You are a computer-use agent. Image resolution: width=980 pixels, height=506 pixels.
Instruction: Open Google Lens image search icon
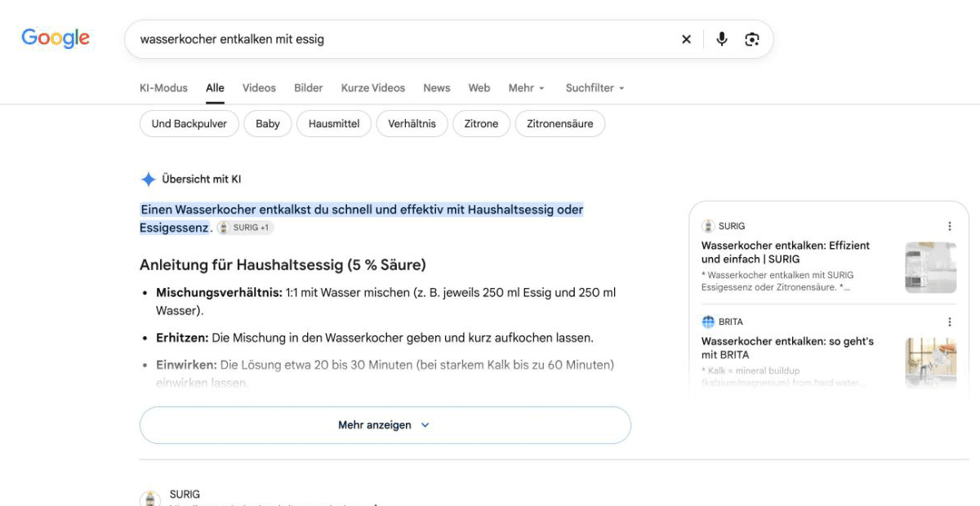coord(752,39)
